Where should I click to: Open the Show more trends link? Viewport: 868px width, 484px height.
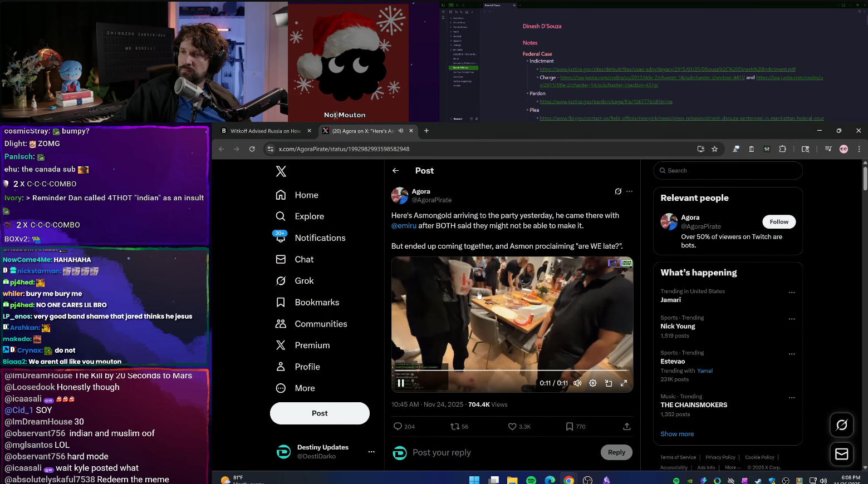click(677, 434)
